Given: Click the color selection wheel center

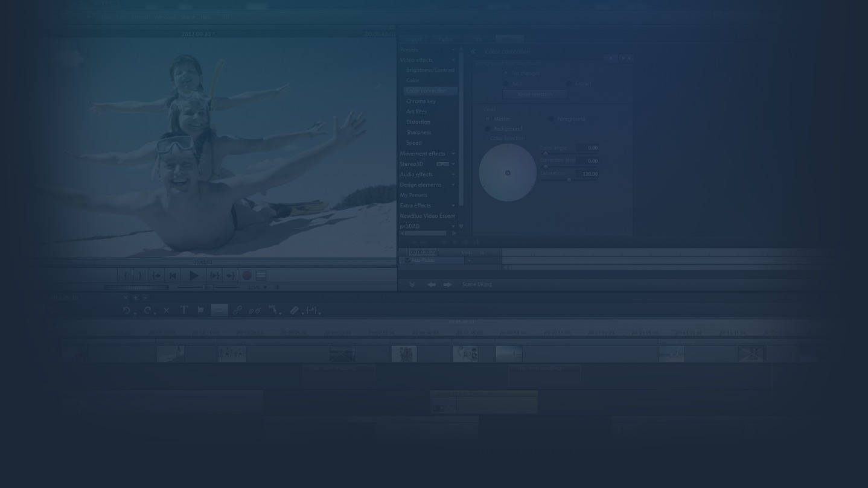Looking at the screenshot, I should click(x=508, y=173).
